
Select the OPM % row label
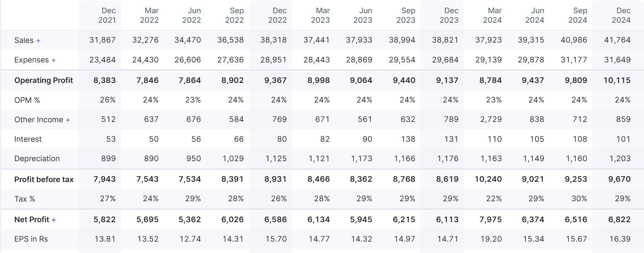(27, 100)
